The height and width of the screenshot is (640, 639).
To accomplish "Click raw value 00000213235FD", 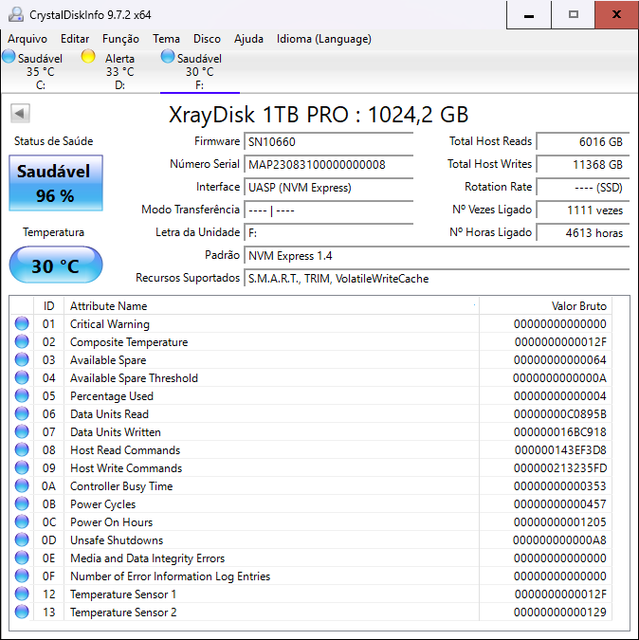I will 560,468.
